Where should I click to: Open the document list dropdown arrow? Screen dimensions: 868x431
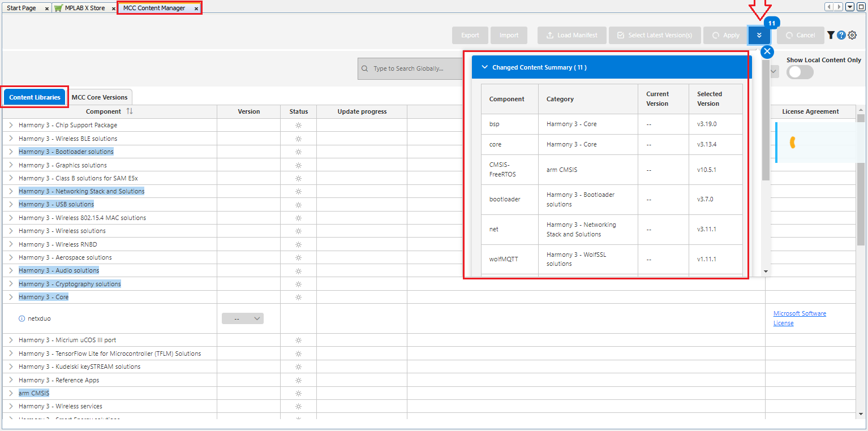pyautogui.click(x=850, y=7)
